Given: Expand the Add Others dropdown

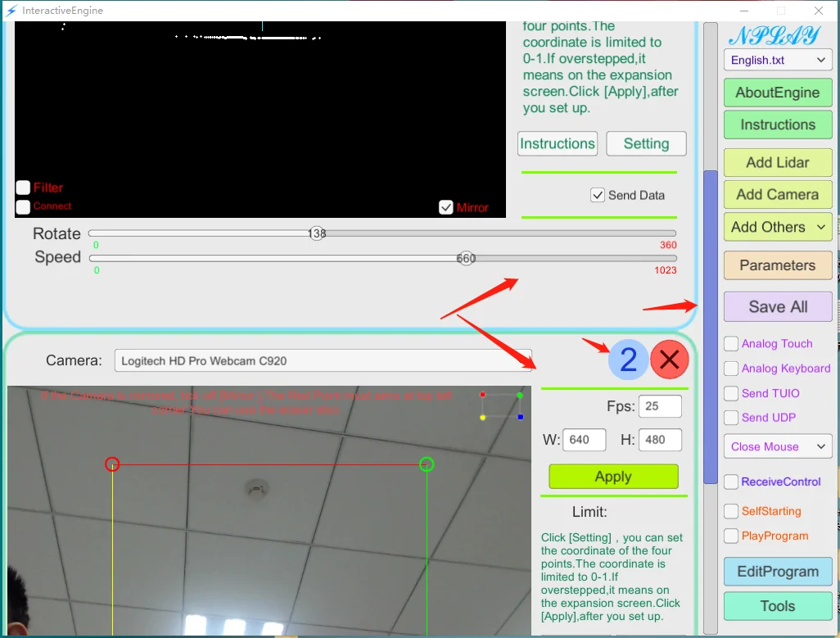Looking at the screenshot, I should (778, 227).
